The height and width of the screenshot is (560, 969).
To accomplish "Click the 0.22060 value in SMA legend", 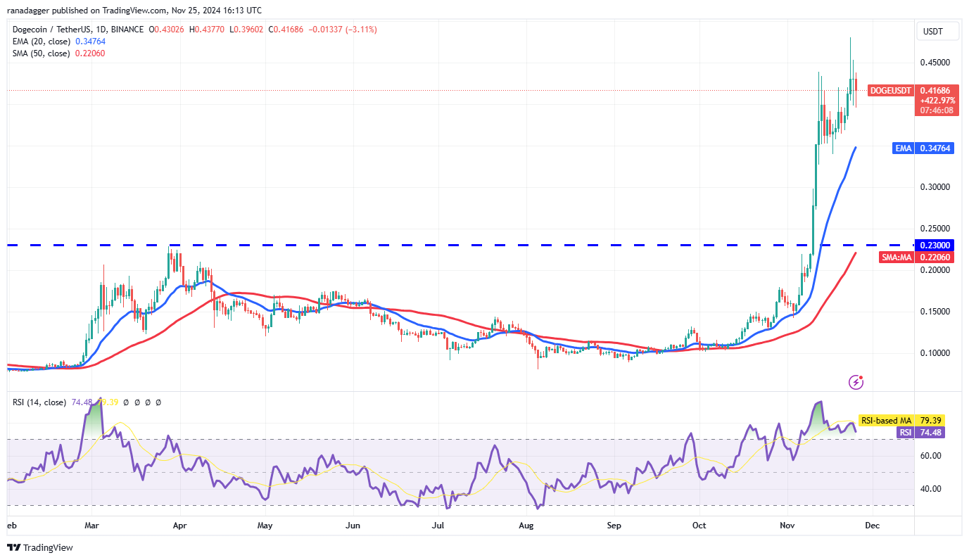I will click(90, 53).
